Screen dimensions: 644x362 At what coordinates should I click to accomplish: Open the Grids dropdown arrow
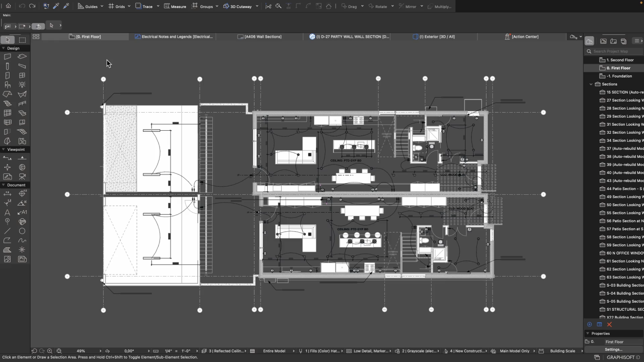pyautogui.click(x=129, y=7)
